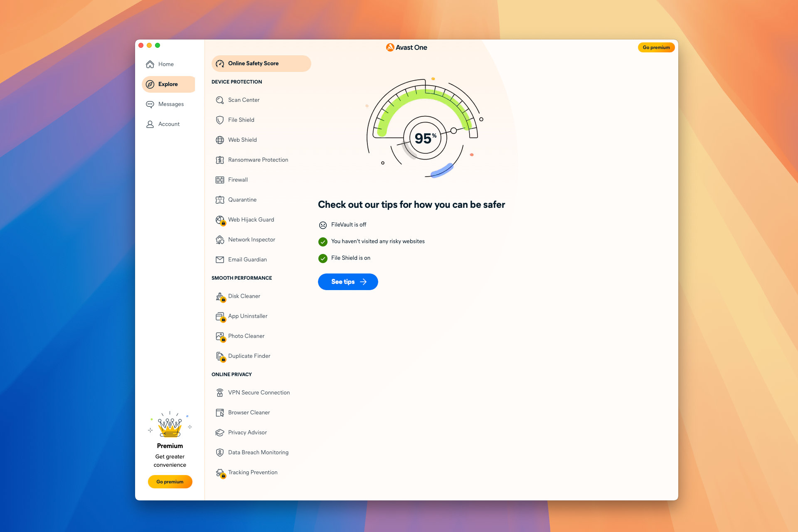Image resolution: width=798 pixels, height=532 pixels.
Task: Open the Account section
Action: [169, 123]
